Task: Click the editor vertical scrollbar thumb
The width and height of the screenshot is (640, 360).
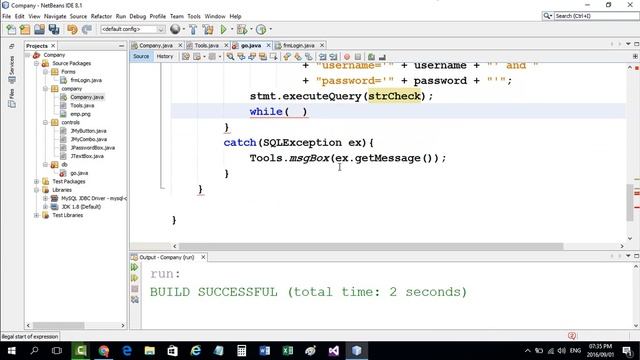Action: click(630, 202)
